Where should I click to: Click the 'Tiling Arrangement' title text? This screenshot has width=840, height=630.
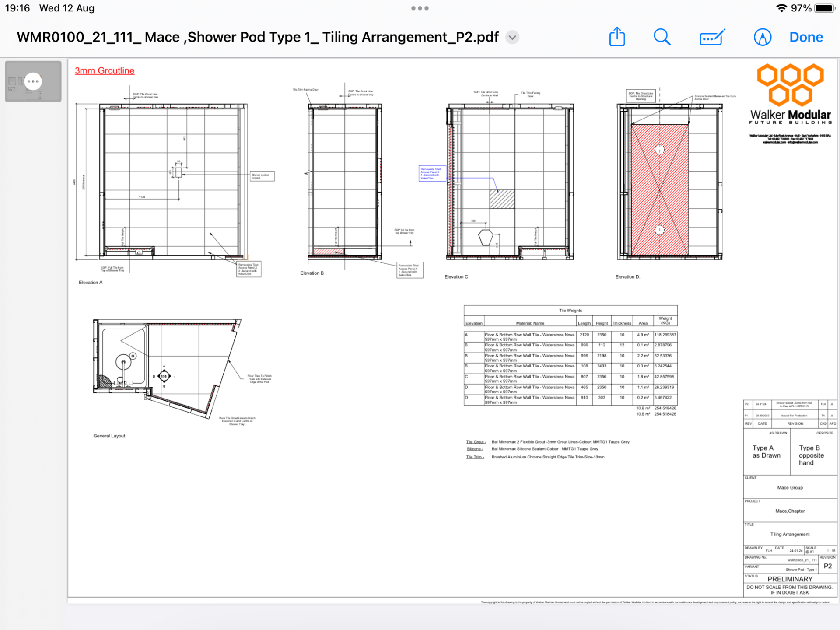tap(790, 535)
